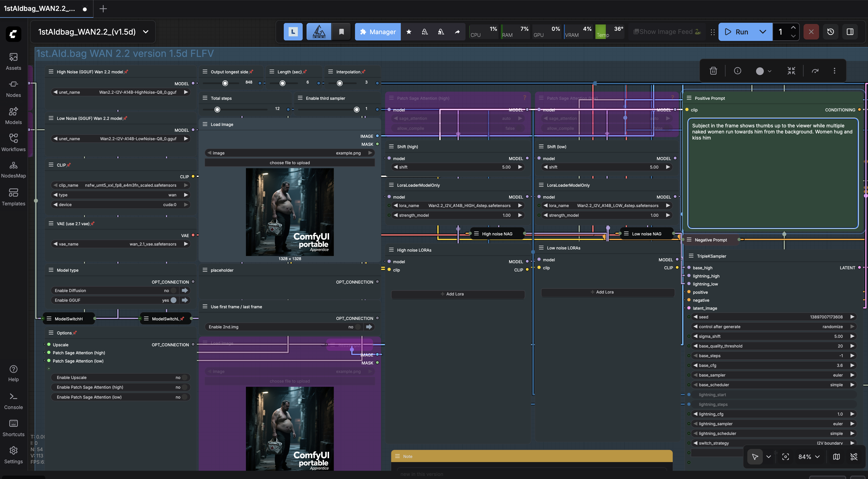The image size is (868, 479).
Task: Open the Assets sidebar panel
Action: (13, 61)
